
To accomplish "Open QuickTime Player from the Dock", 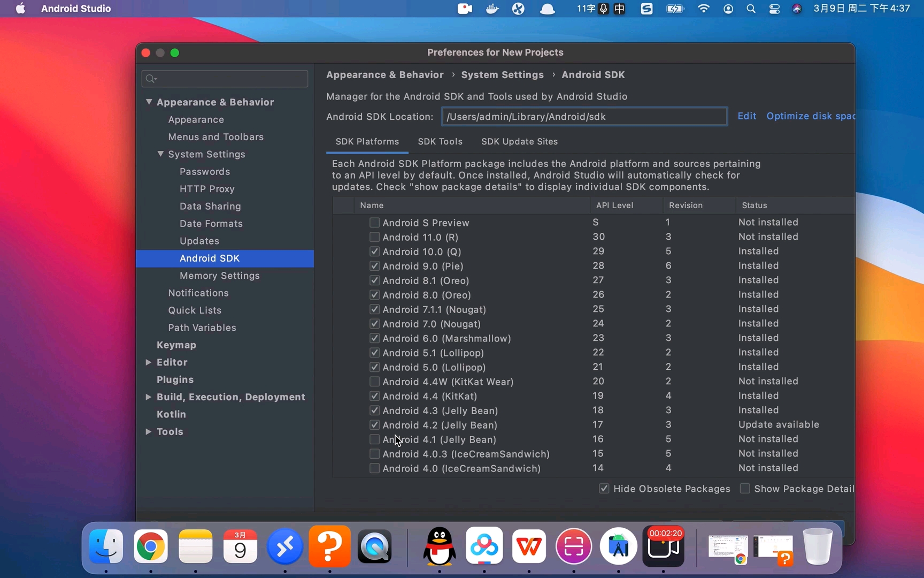I will (374, 546).
